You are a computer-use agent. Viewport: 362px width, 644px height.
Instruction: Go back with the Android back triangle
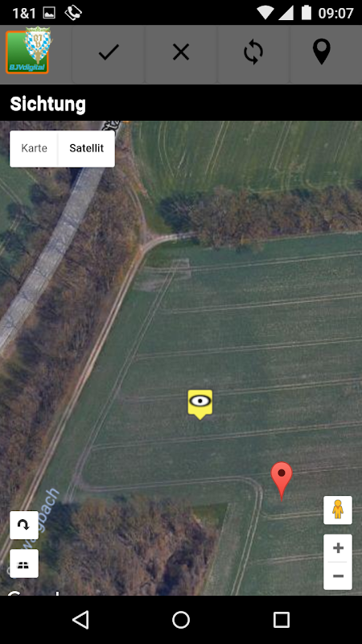click(80, 619)
